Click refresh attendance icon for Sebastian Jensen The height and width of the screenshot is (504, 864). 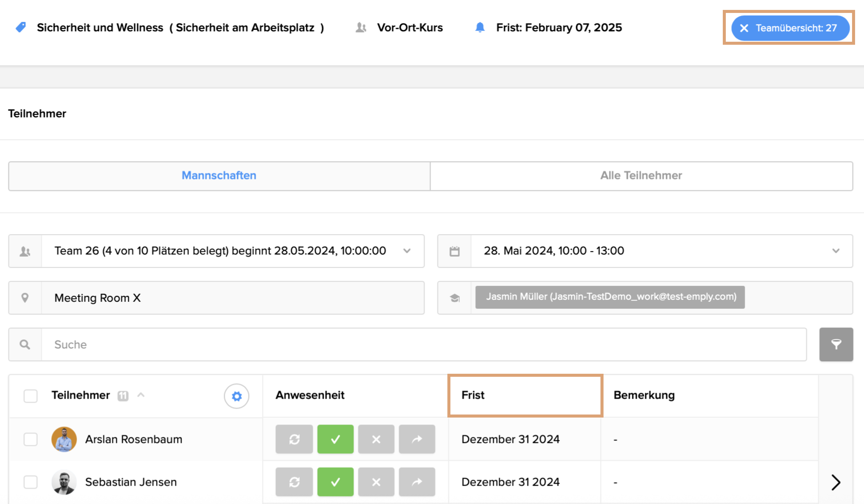[294, 482]
